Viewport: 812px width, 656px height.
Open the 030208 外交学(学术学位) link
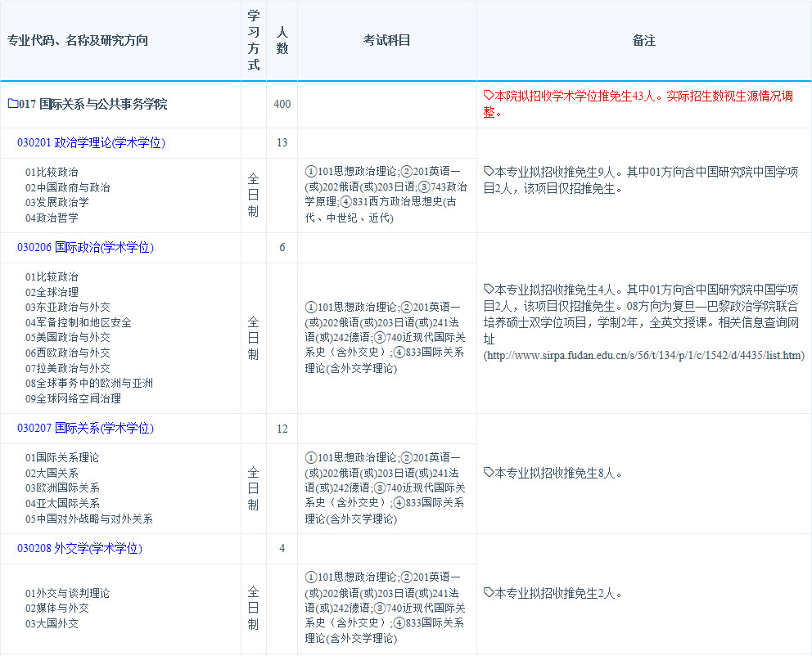pyautogui.click(x=79, y=549)
